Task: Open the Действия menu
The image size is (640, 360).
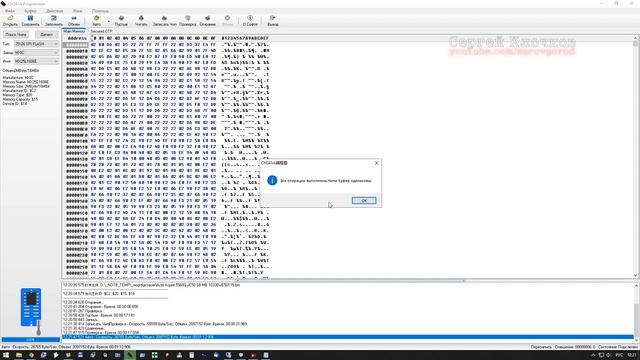Action: (55, 11)
